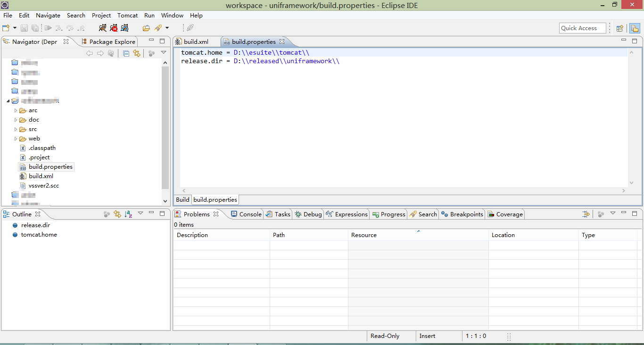Click the Resume debug toolbar icon

pos(48,28)
